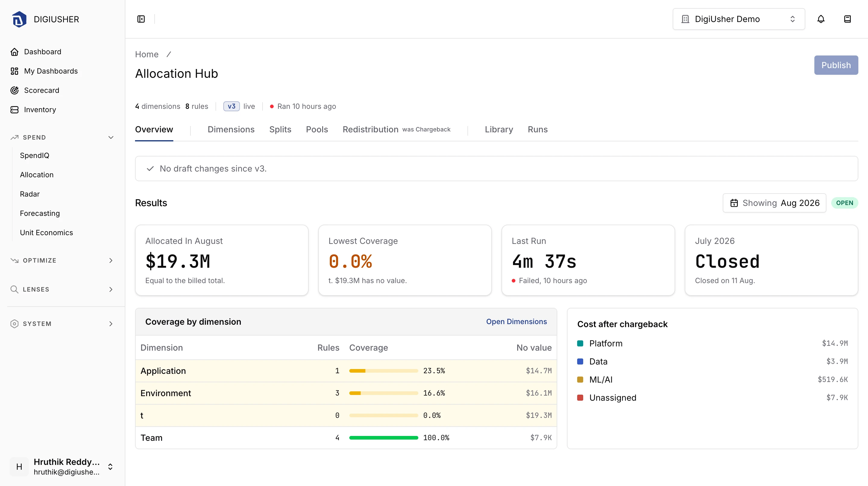
Task: Open SpendIQ in the sidebar
Action: (x=35, y=155)
